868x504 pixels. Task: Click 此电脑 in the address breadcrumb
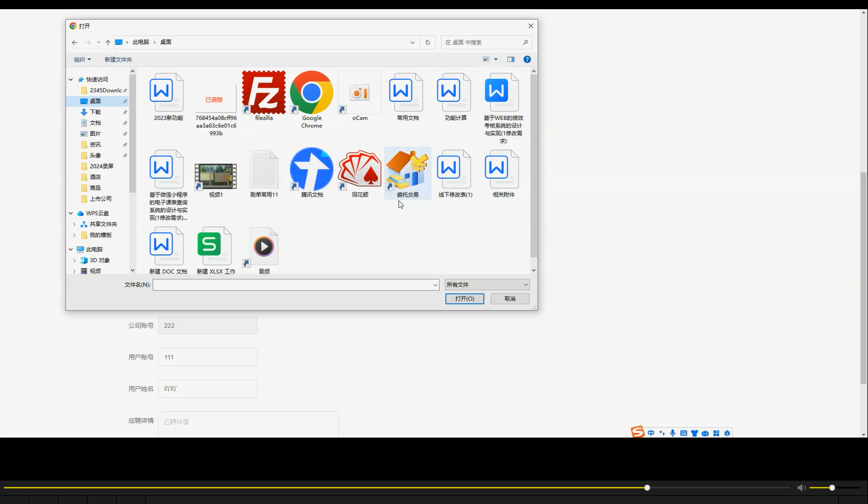pyautogui.click(x=141, y=42)
